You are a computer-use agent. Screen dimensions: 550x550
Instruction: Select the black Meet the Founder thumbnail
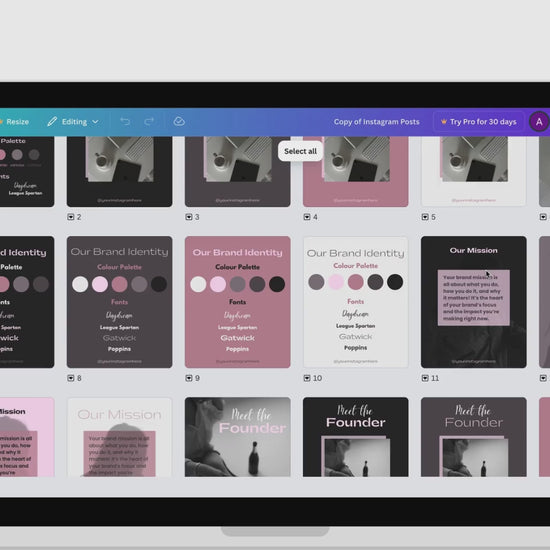tap(356, 437)
